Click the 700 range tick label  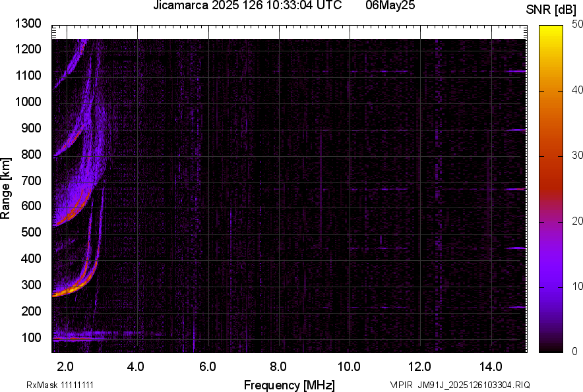pyautogui.click(x=31, y=181)
